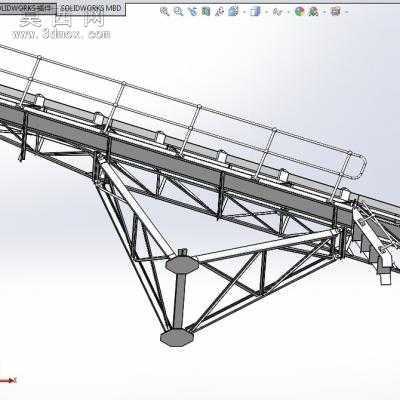The width and height of the screenshot is (400, 400).
Task: Open the Dynamic Annotation Views icon
Action: 219,12
